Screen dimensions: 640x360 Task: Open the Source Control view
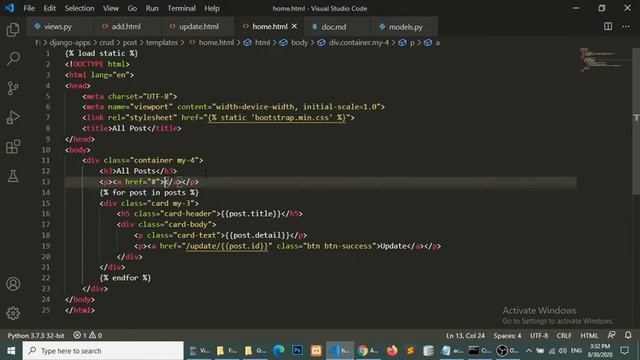pos(13,88)
